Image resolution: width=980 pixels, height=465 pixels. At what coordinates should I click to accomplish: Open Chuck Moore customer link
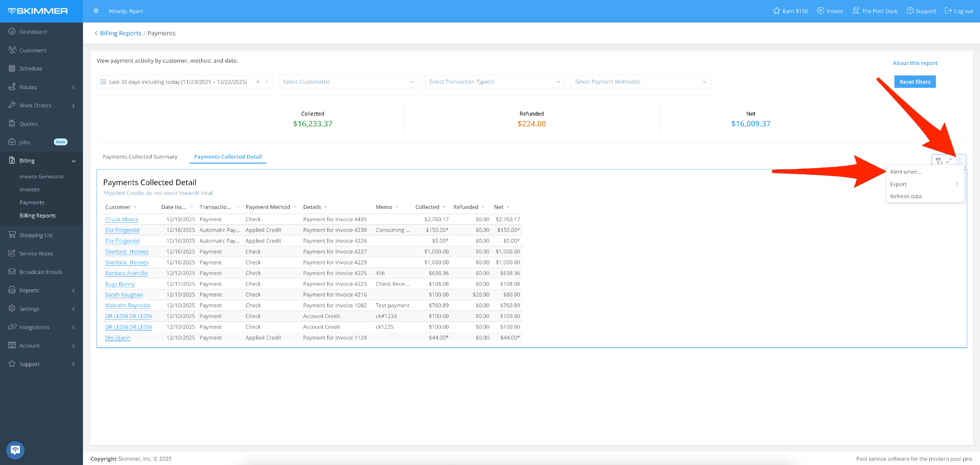tap(122, 219)
